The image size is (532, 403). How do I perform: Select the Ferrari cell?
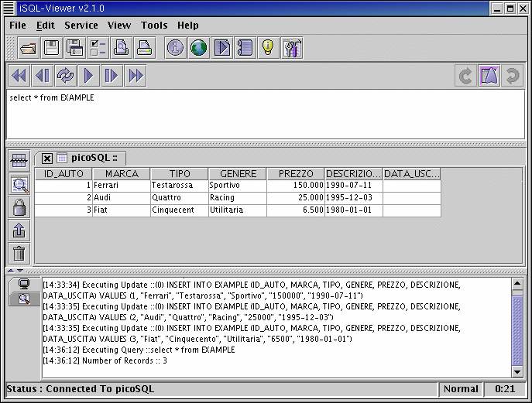click(x=122, y=186)
